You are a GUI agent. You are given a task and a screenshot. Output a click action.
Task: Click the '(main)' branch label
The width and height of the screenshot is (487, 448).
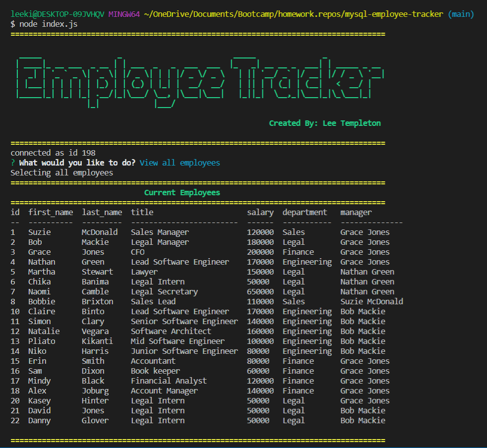coord(461,14)
